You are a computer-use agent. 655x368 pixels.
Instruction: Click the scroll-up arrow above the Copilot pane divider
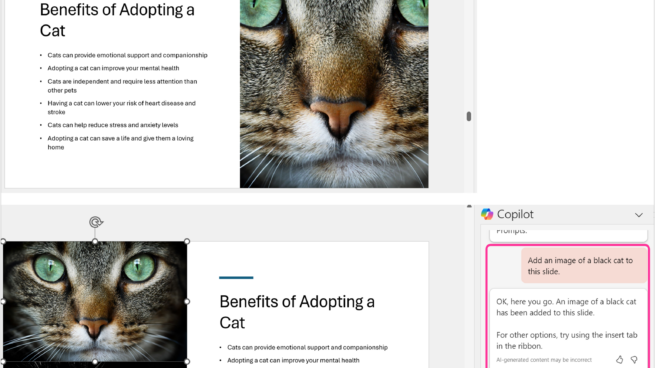(x=469, y=206)
